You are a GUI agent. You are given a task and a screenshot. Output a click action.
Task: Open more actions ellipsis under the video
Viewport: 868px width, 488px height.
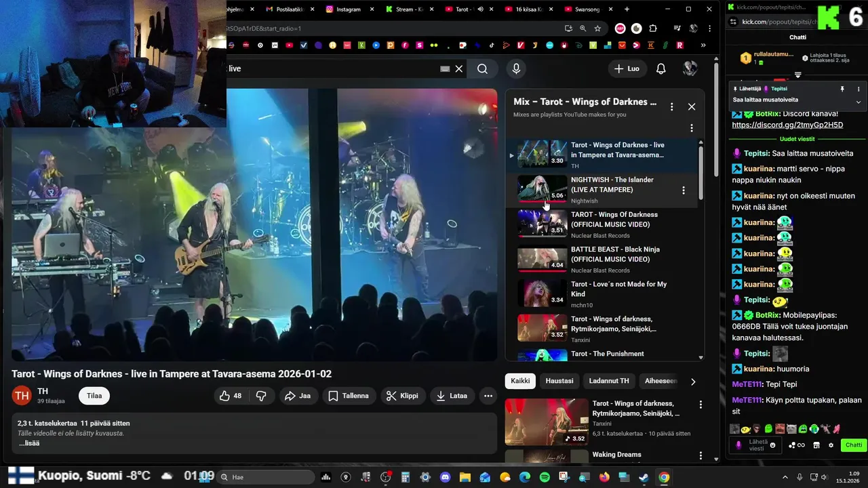pos(488,396)
